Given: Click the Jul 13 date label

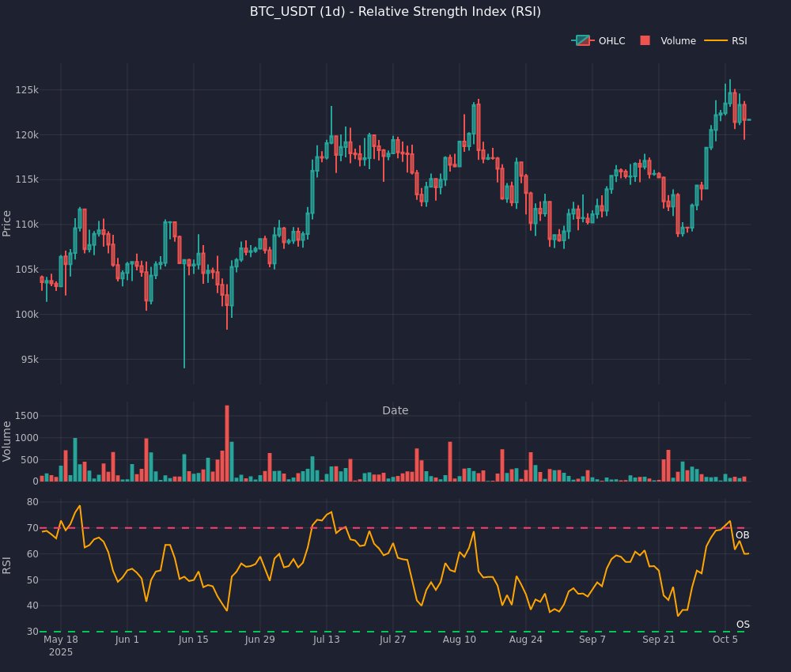Looking at the screenshot, I should [x=326, y=640].
